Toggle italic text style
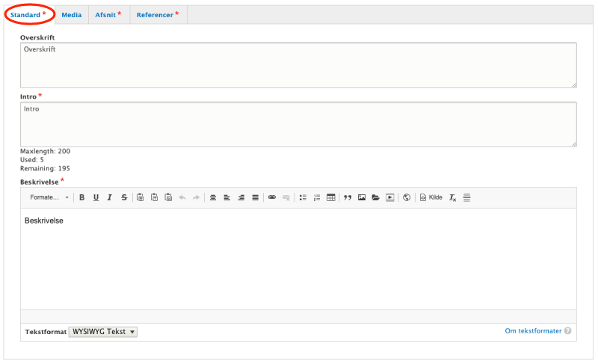This screenshot has width=598, height=364. (x=110, y=197)
